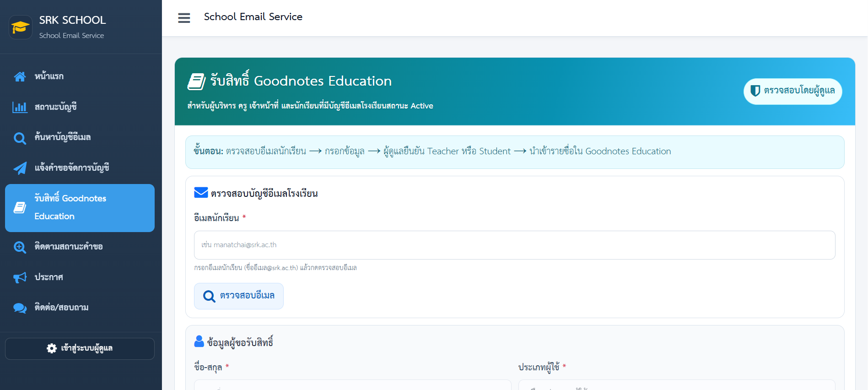Open ติดต่อ/สอบถาม contact page
868x390 pixels.
pos(80,308)
